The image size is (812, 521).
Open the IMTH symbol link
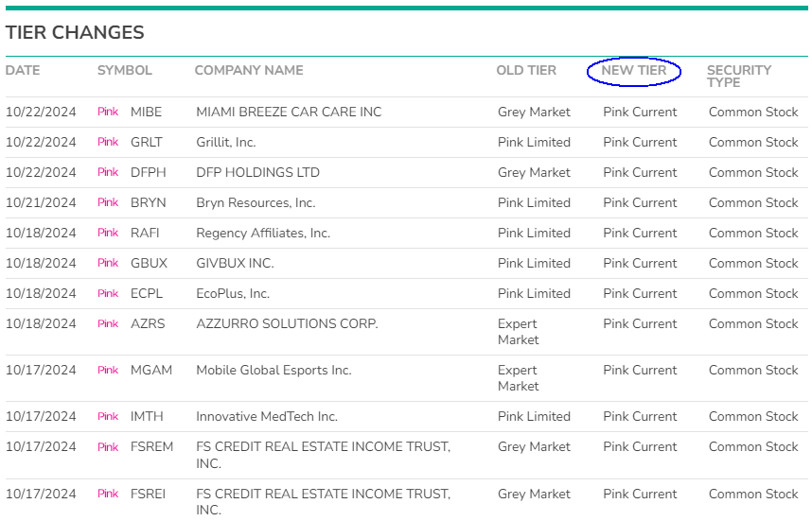(x=147, y=416)
